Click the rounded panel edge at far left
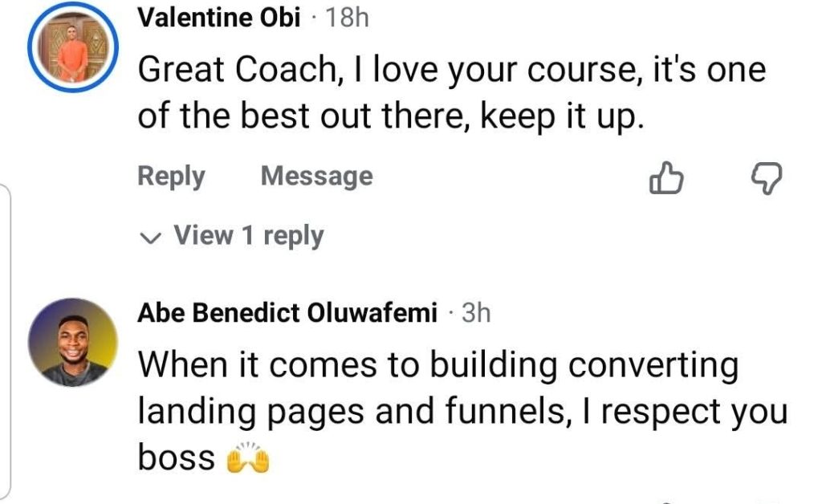Viewport: 822px width, 504px height. pyautogui.click(x=6, y=340)
